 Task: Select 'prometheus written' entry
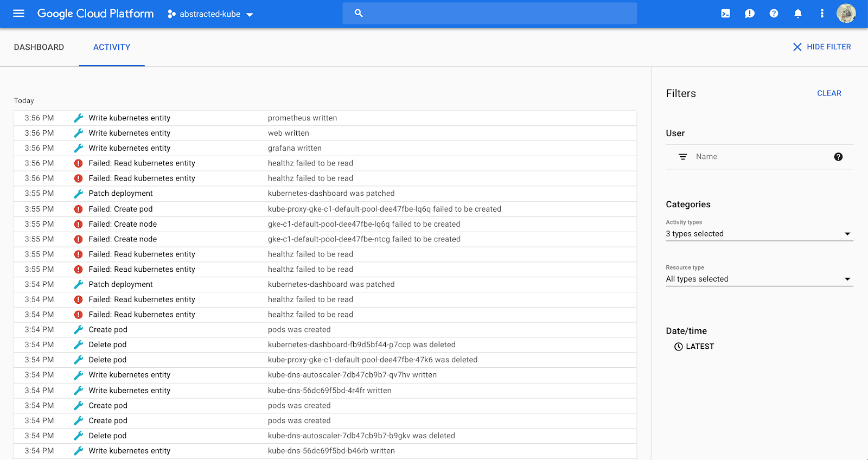(302, 118)
